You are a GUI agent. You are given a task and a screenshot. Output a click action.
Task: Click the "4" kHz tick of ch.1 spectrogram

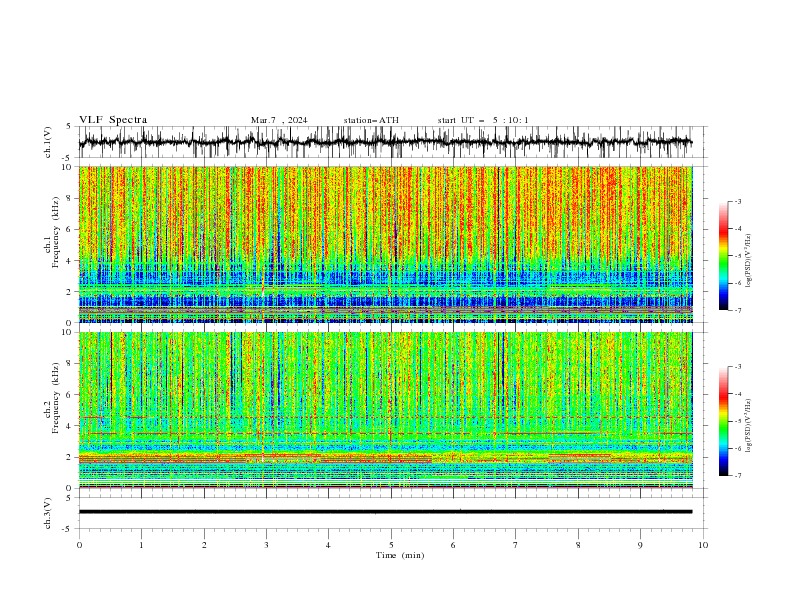[x=71, y=261]
